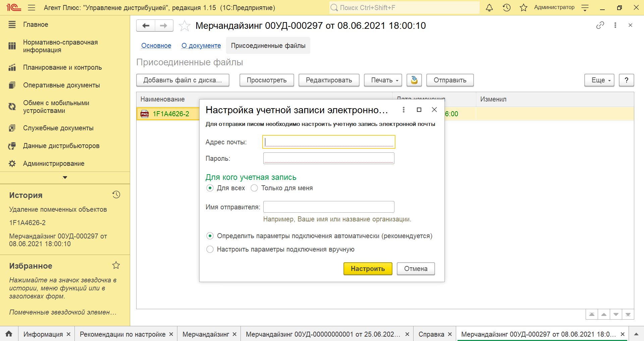The image size is (644, 341).
Task: Open document form more-options dots
Action: pos(615,25)
